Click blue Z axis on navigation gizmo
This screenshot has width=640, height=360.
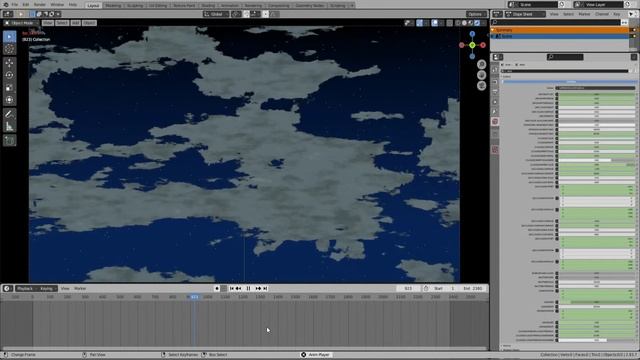pyautogui.click(x=472, y=34)
